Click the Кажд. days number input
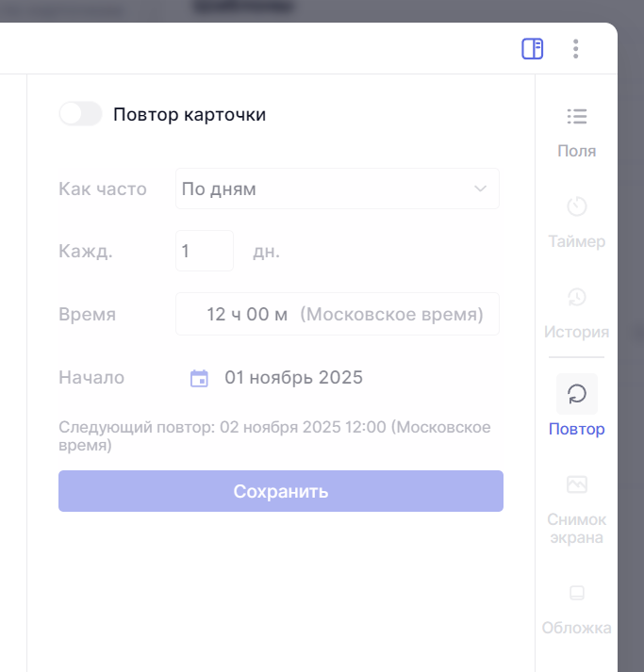 pyautogui.click(x=204, y=252)
